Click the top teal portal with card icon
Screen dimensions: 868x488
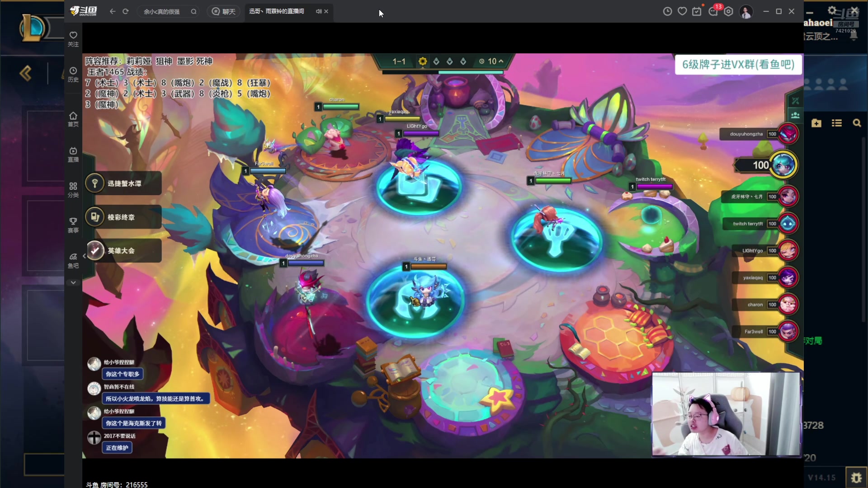pyautogui.click(x=418, y=188)
